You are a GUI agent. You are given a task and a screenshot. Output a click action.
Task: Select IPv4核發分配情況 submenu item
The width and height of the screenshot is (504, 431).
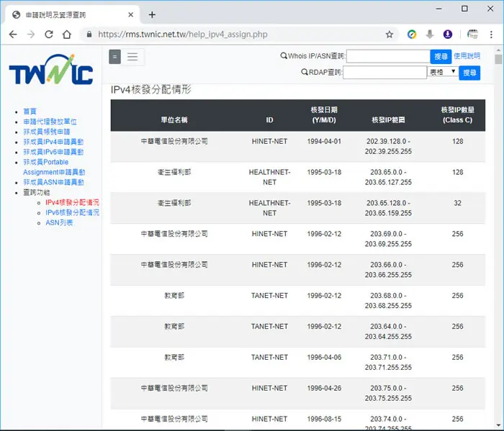(x=72, y=203)
